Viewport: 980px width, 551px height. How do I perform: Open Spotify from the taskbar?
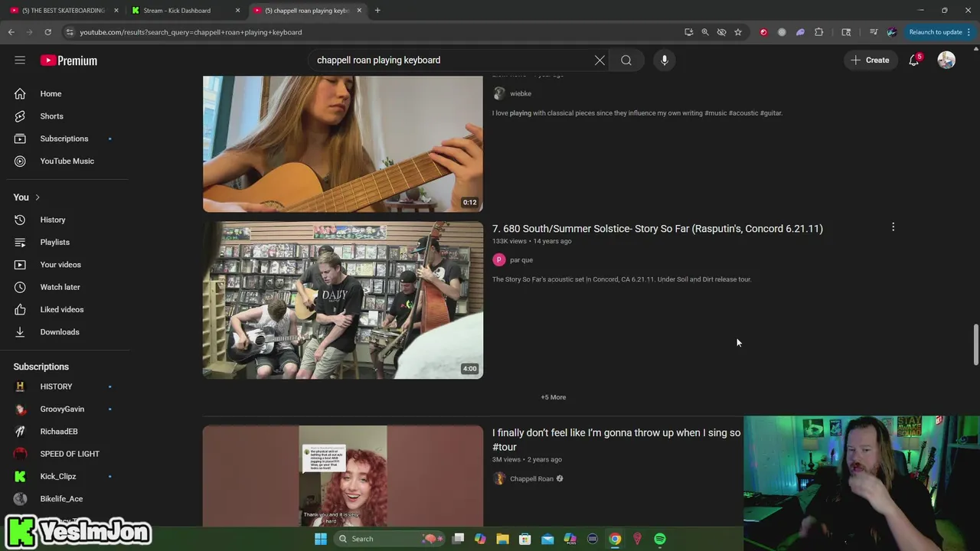[x=660, y=539]
